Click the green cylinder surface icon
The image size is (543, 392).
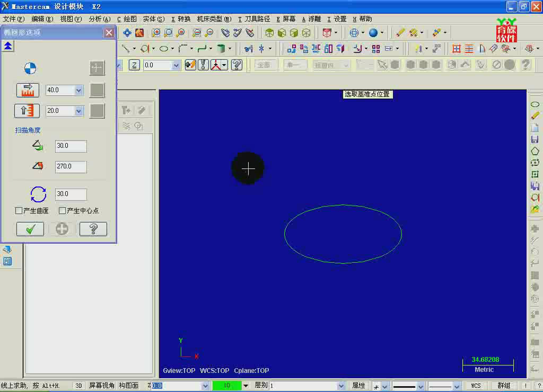221,49
